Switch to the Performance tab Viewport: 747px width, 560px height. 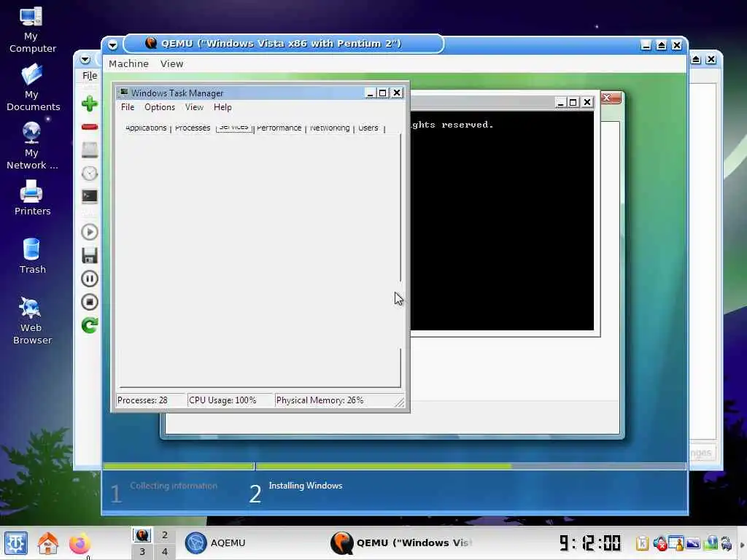[x=279, y=128]
